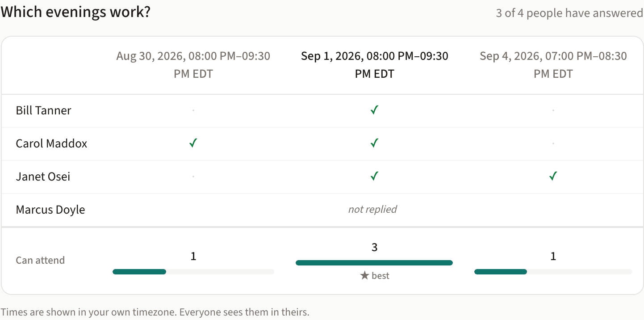Click Bill Tanner's checkmark for Sep 1
The height and width of the screenshot is (320, 644).
click(374, 110)
